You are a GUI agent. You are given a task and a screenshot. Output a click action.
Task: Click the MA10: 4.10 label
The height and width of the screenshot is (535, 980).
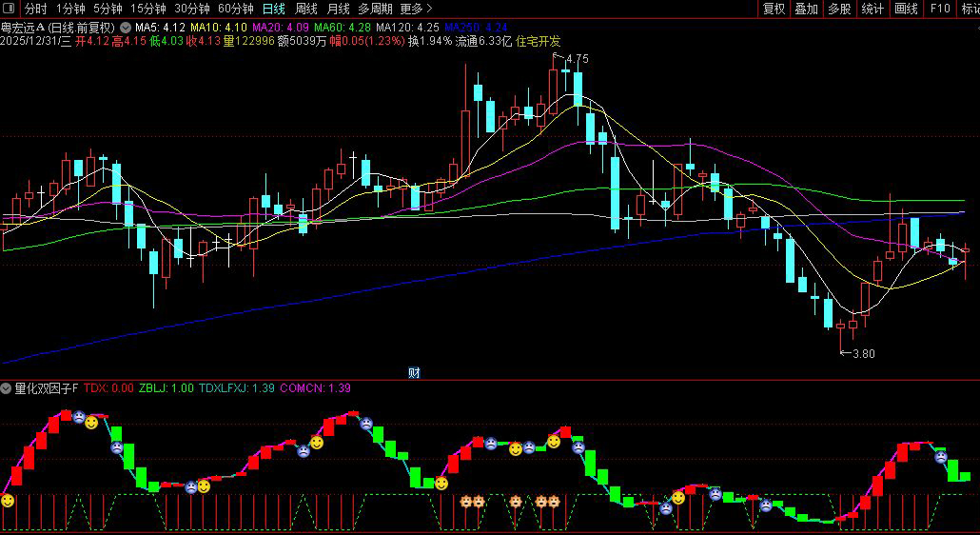(219, 28)
